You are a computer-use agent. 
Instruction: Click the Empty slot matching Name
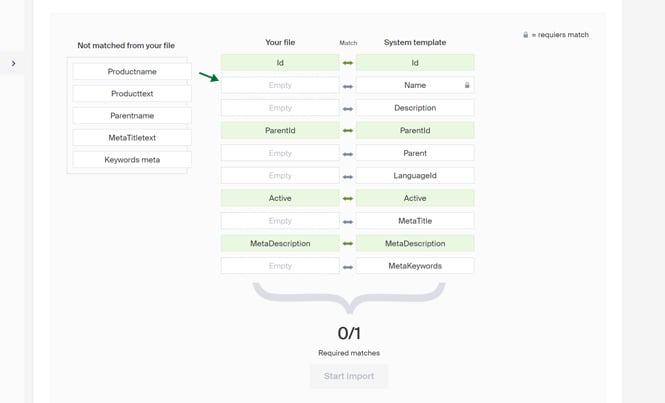pyautogui.click(x=280, y=86)
